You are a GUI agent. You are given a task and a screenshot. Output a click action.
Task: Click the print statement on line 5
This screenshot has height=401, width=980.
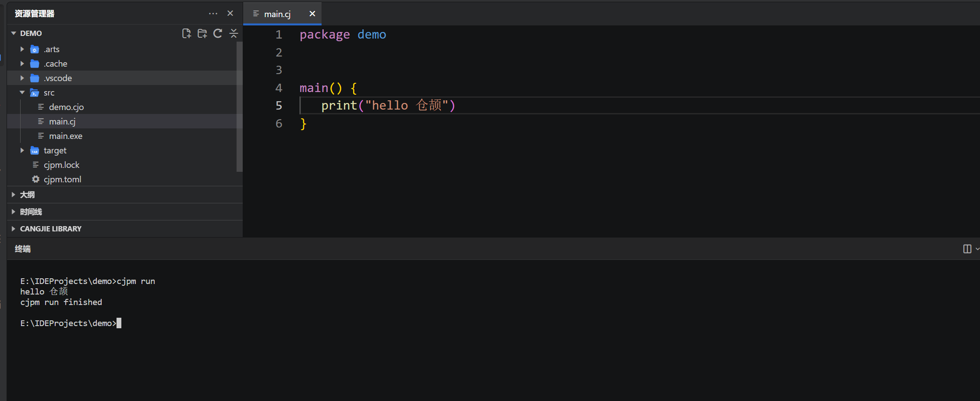388,106
